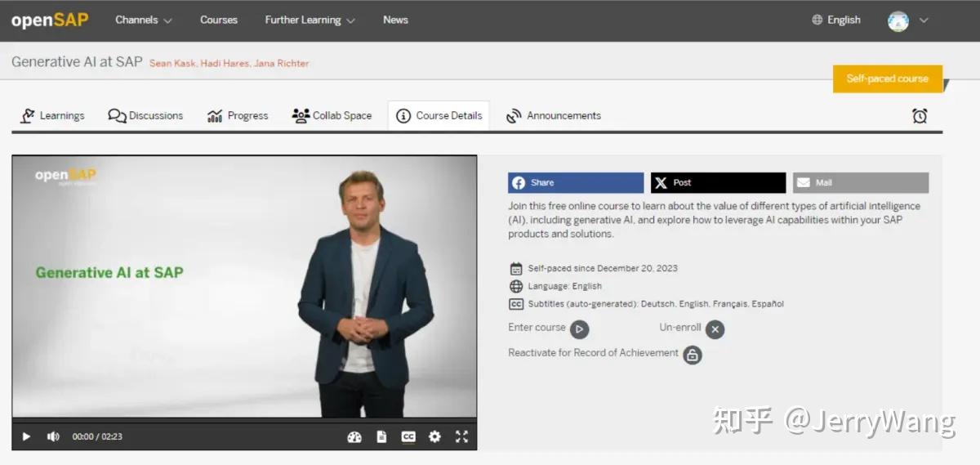980x465 pixels.
Task: Open the Progress tab
Action: (x=238, y=116)
